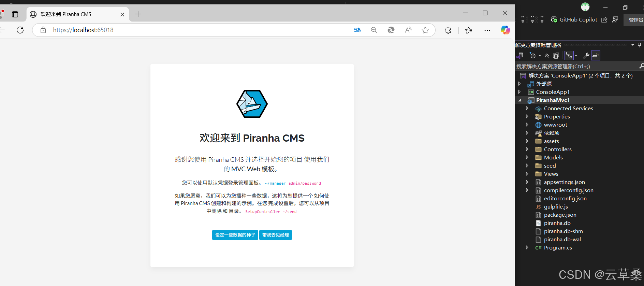Viewport: 644px width, 286px height.
Task: Select editorconfig.json file
Action: tap(565, 199)
